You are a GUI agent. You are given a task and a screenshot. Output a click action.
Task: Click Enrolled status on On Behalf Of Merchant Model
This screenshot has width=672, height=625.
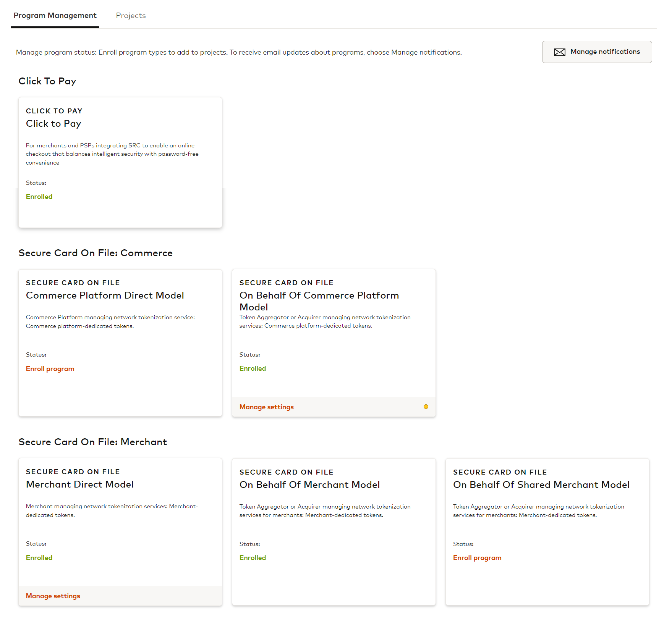(x=253, y=558)
